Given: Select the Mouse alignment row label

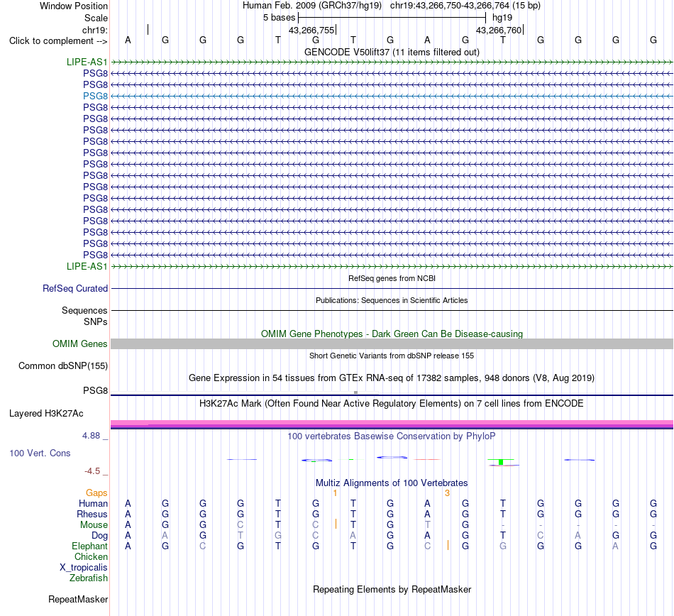Looking at the screenshot, I should coord(94,525).
